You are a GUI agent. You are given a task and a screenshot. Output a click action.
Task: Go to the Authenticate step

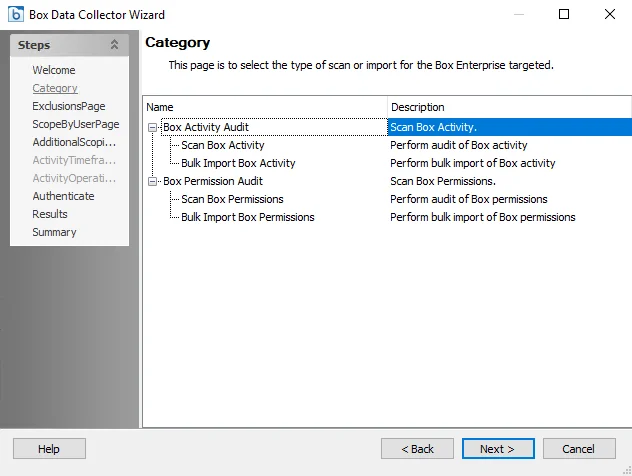click(63, 196)
